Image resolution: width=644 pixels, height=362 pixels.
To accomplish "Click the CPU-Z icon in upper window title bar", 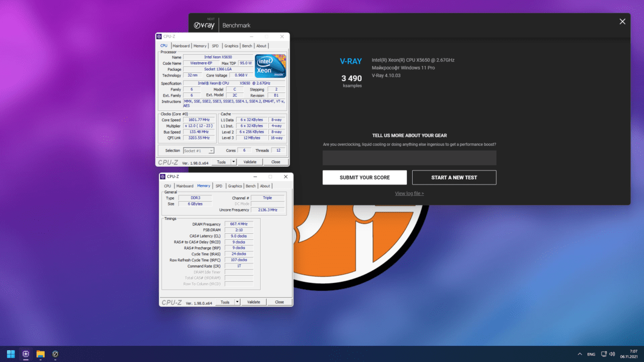I will click(159, 36).
